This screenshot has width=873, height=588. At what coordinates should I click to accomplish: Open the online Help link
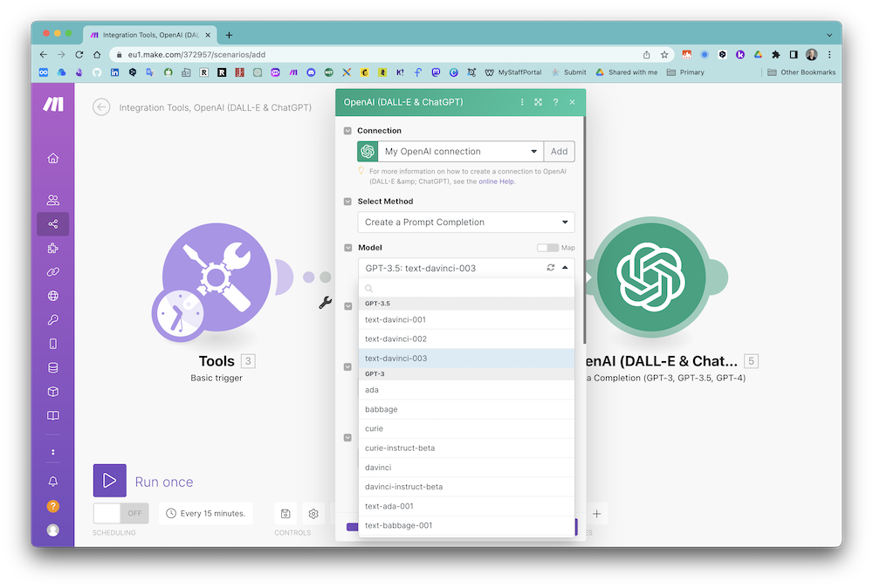[x=496, y=181]
